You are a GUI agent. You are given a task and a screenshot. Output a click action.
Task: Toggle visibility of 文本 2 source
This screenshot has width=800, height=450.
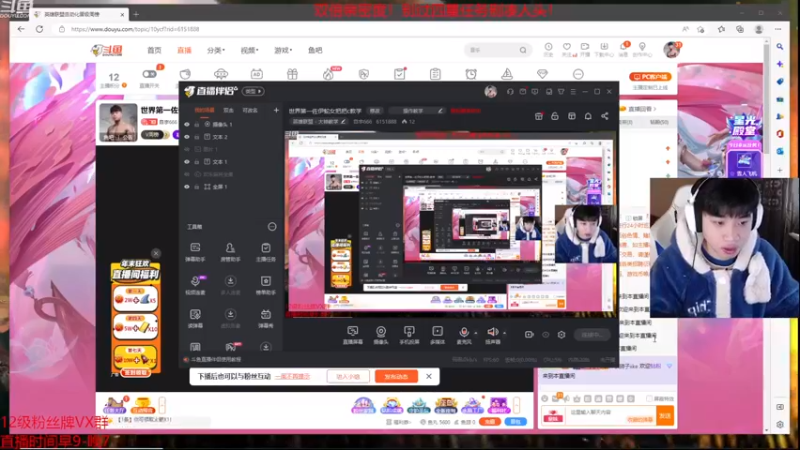tap(187, 137)
